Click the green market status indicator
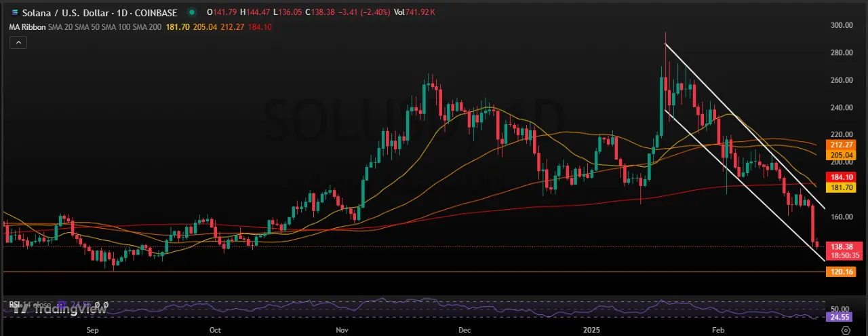 194,12
